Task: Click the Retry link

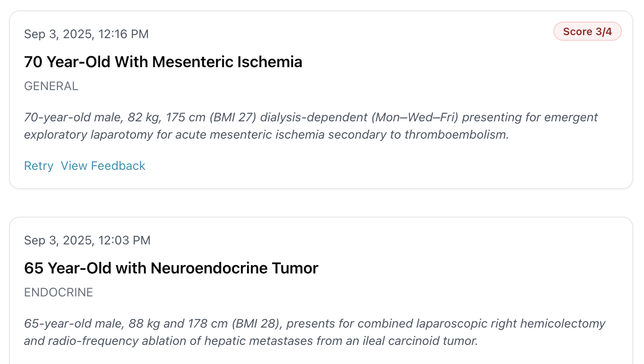Action: 39,166
